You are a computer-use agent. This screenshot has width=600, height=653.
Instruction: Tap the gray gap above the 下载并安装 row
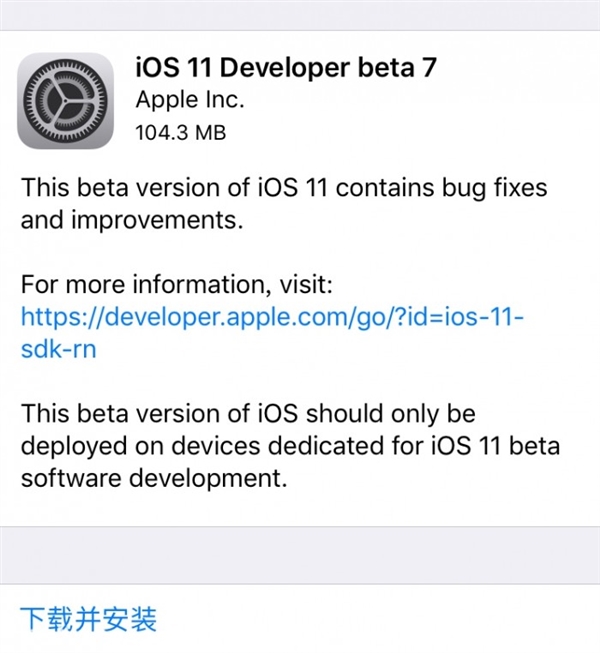coord(300,555)
